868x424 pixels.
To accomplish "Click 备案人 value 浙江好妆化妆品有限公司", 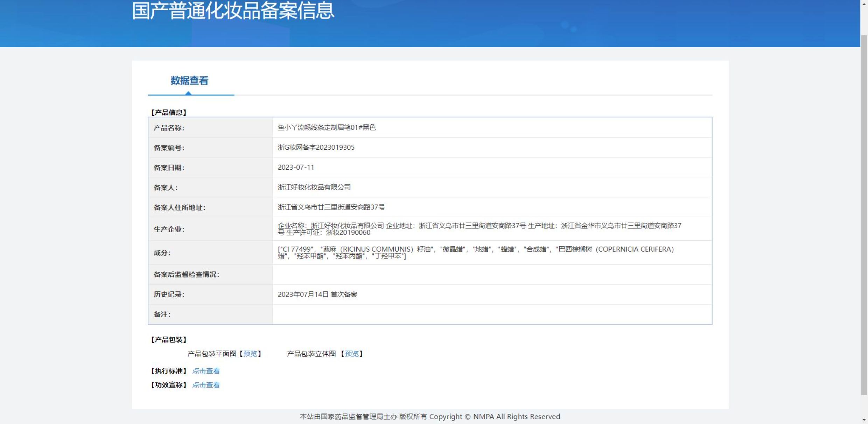I will pos(314,187).
